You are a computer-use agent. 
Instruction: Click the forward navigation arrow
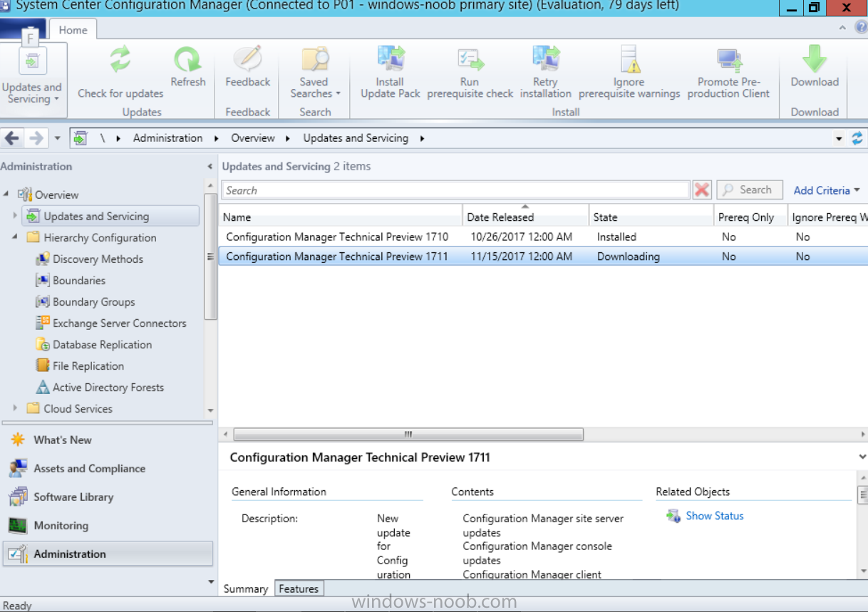coord(36,138)
